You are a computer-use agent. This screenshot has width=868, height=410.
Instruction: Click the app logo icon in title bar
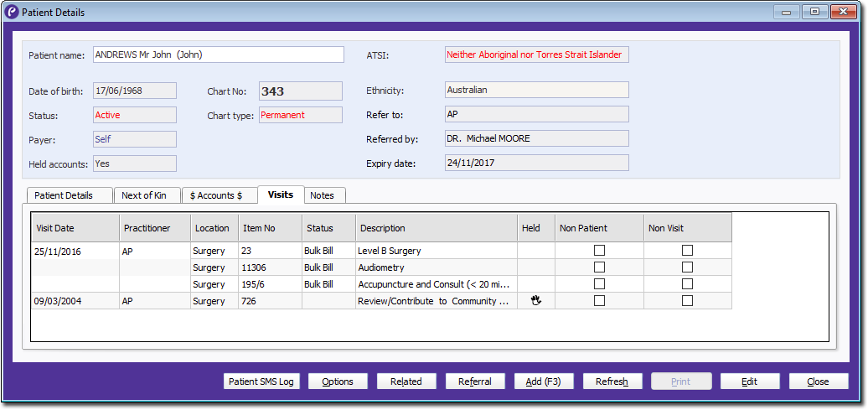point(11,13)
